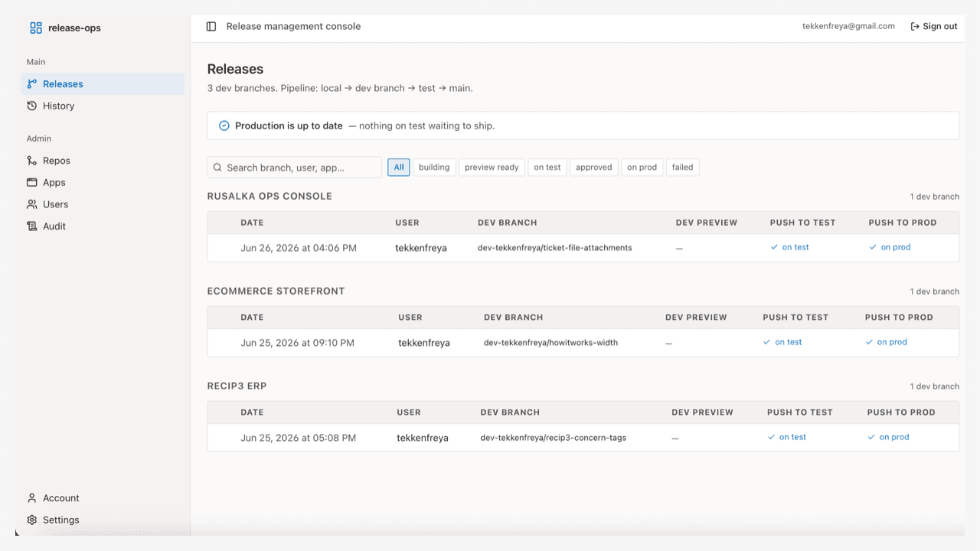Filter releases by on test status
Viewport: 980px width, 551px height.
click(x=547, y=167)
